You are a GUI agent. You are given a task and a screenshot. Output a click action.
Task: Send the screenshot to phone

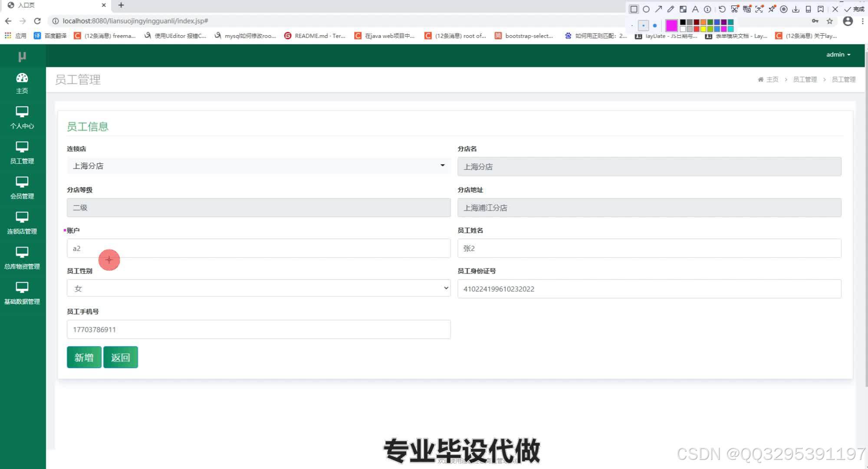(x=808, y=9)
